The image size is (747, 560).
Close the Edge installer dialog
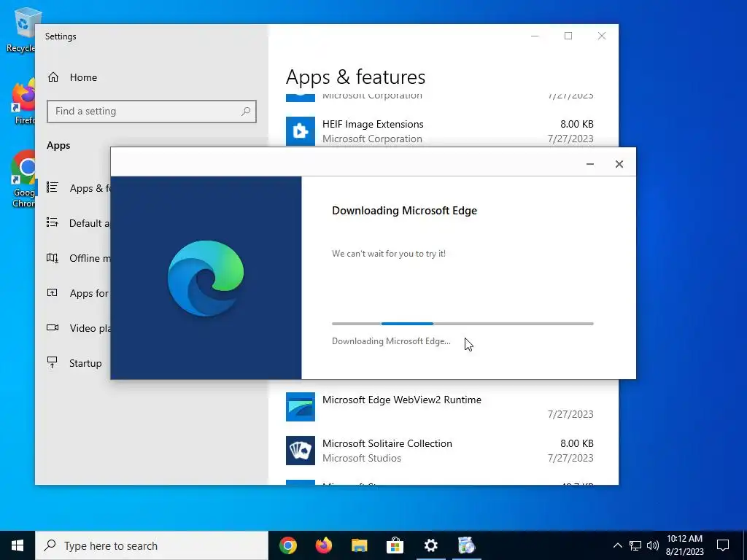[x=619, y=164]
